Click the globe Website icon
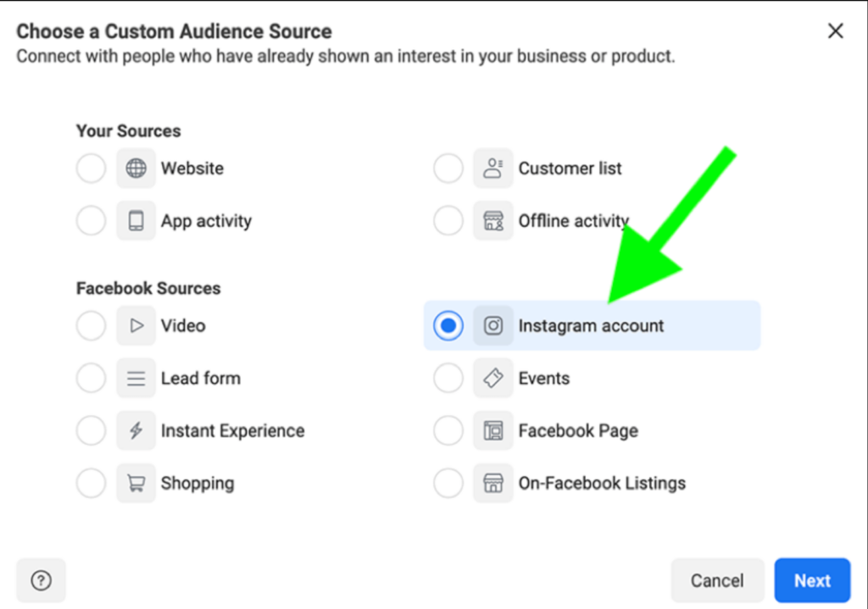Viewport: 868px width, 609px height. pyautogui.click(x=136, y=169)
